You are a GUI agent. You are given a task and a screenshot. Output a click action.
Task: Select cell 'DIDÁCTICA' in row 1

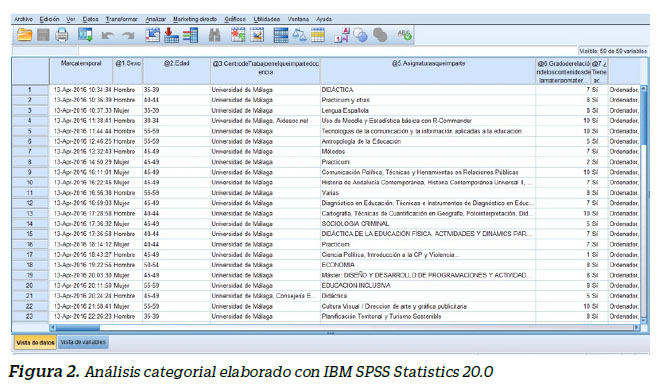coord(428,90)
